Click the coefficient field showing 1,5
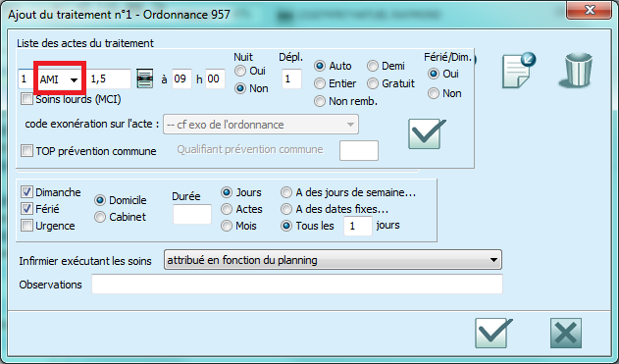 pos(109,78)
